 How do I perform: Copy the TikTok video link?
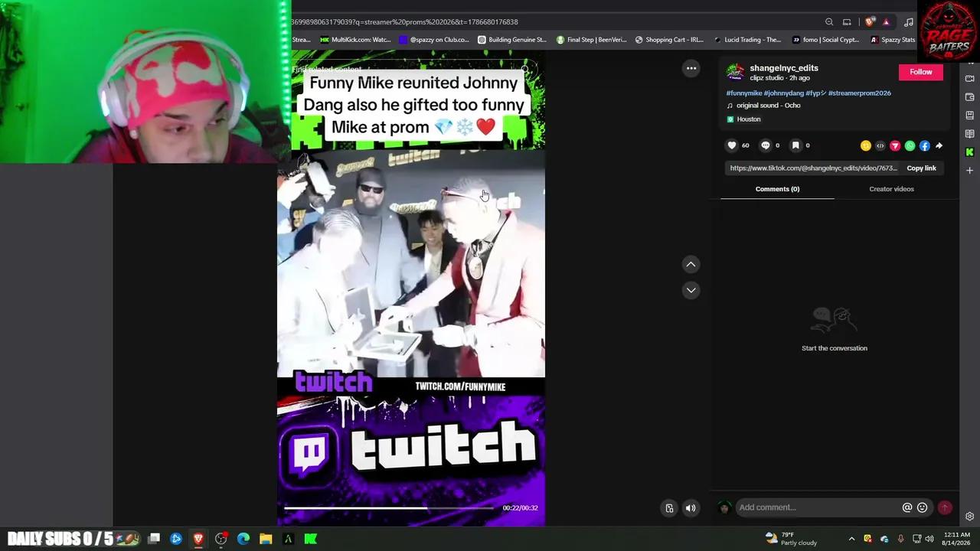(921, 168)
